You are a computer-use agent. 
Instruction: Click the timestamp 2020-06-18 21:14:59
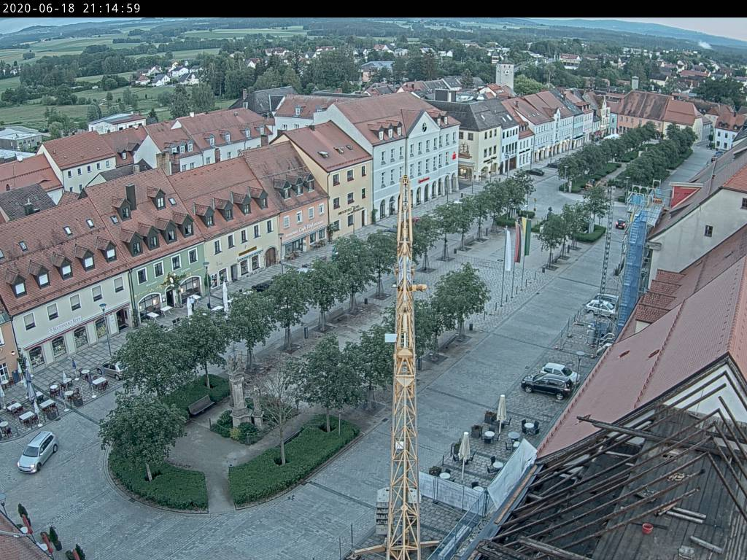tap(71, 9)
